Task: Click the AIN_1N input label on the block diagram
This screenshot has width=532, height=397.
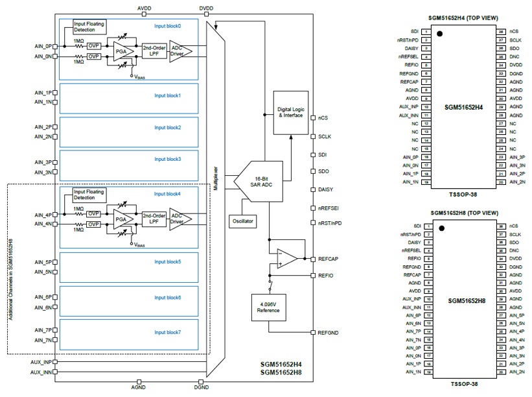Action: (x=43, y=102)
